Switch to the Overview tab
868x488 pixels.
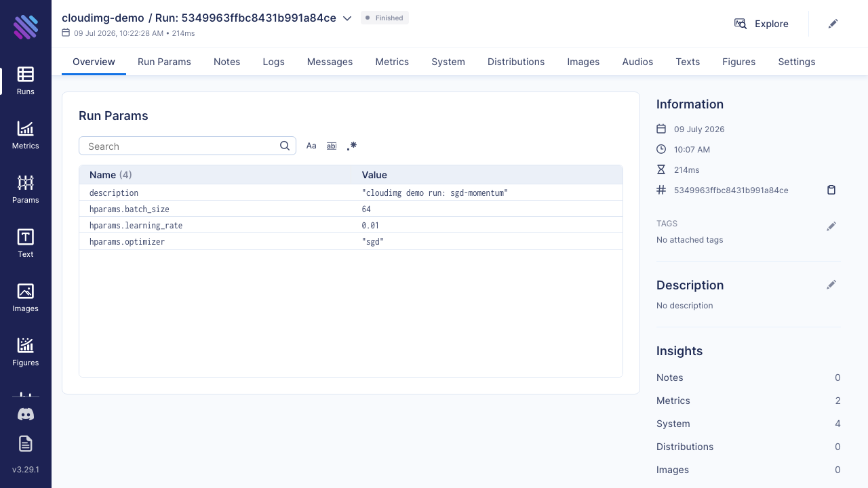[x=94, y=62]
